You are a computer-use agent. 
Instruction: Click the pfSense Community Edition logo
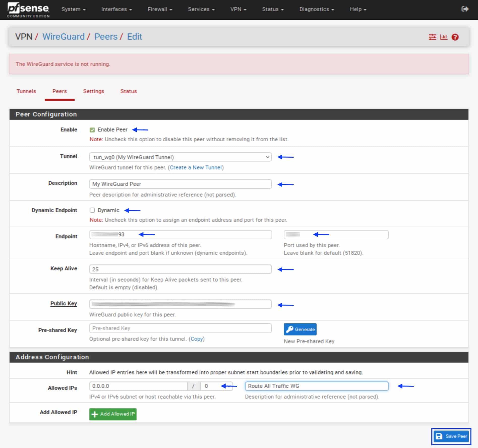28,10
